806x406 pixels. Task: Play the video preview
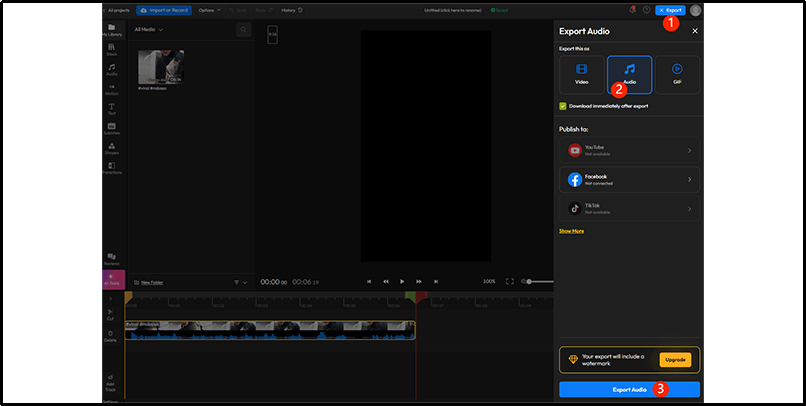[402, 281]
